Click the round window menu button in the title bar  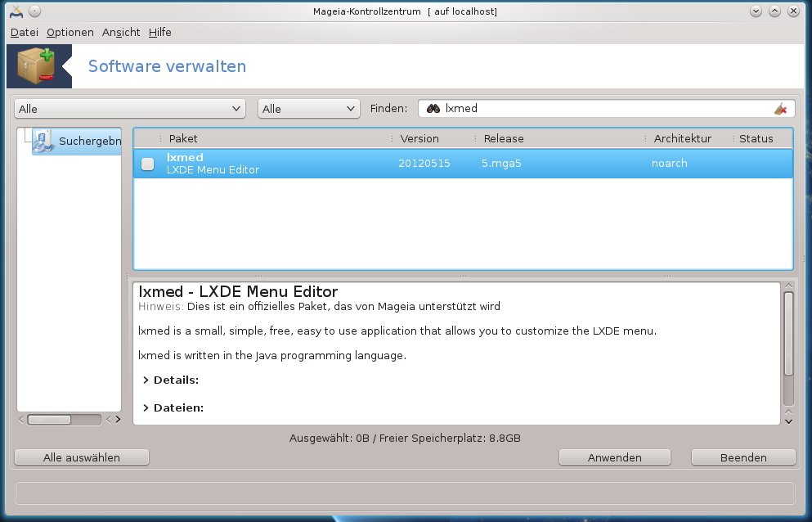(x=34, y=11)
